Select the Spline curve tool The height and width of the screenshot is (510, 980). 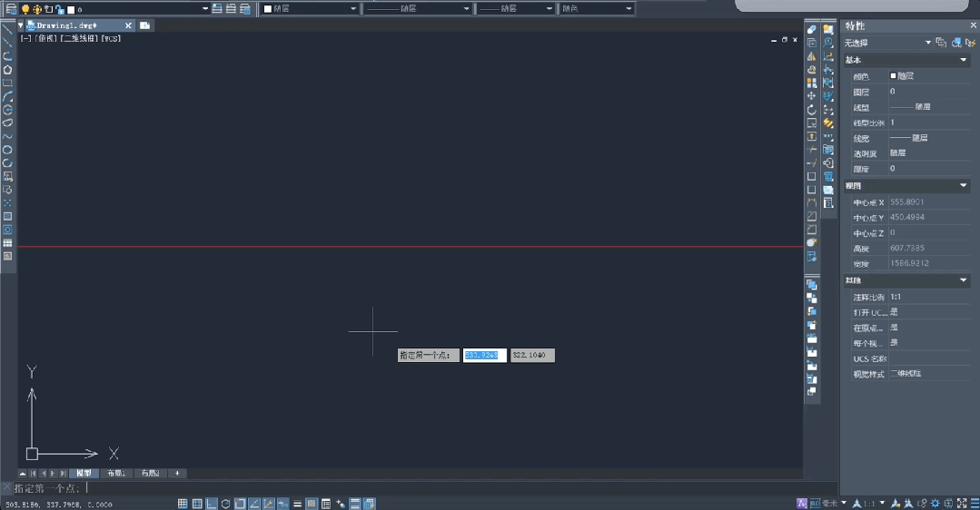[x=7, y=136]
